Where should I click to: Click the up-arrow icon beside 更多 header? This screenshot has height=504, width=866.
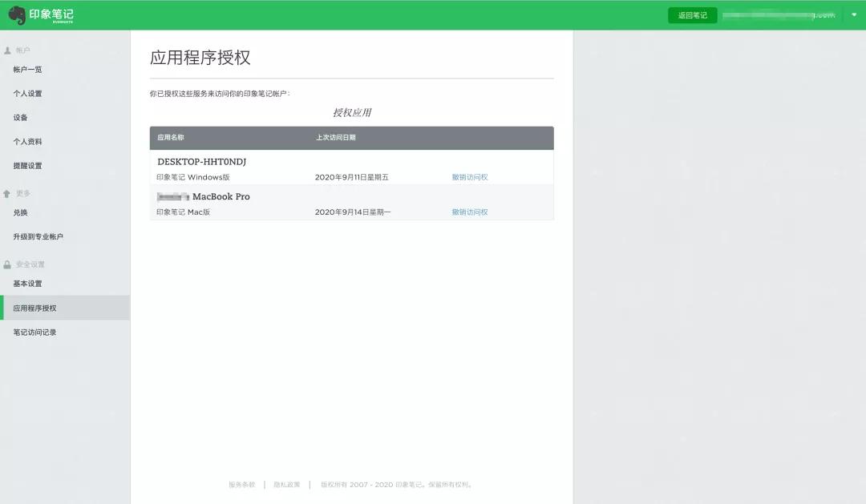pos(6,194)
